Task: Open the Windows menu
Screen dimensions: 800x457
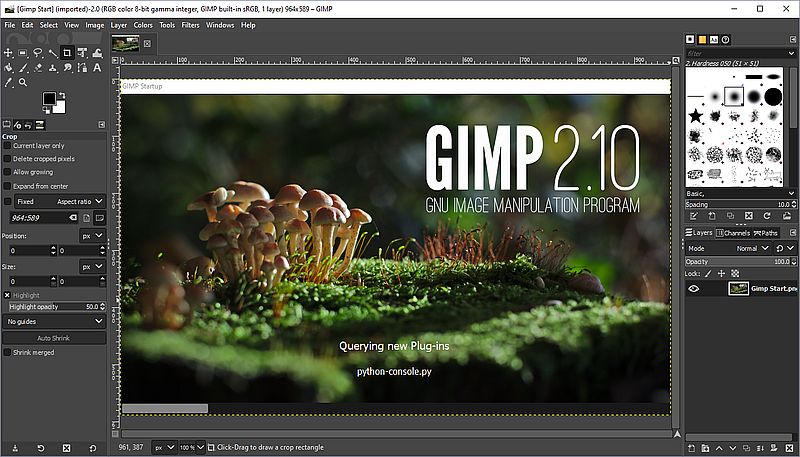Action: tap(220, 25)
